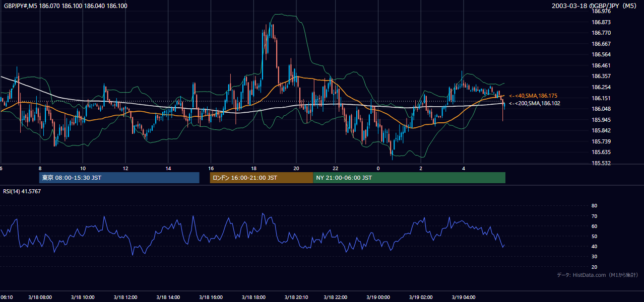
Task: Click price scale value 186.667
Action: click(x=601, y=44)
